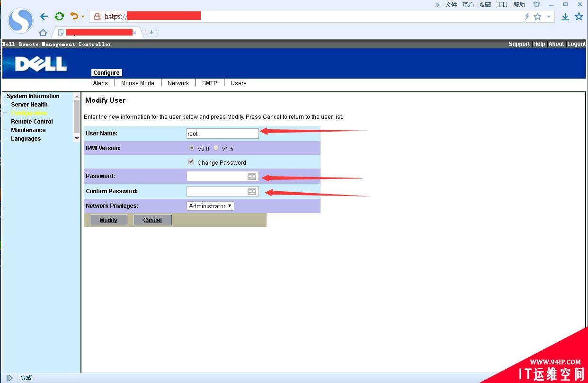
Task: Click the 完成 status text
Action: tap(27, 378)
